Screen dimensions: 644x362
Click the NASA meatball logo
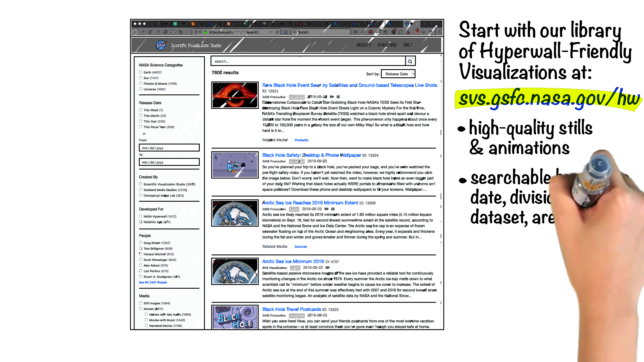(161, 45)
